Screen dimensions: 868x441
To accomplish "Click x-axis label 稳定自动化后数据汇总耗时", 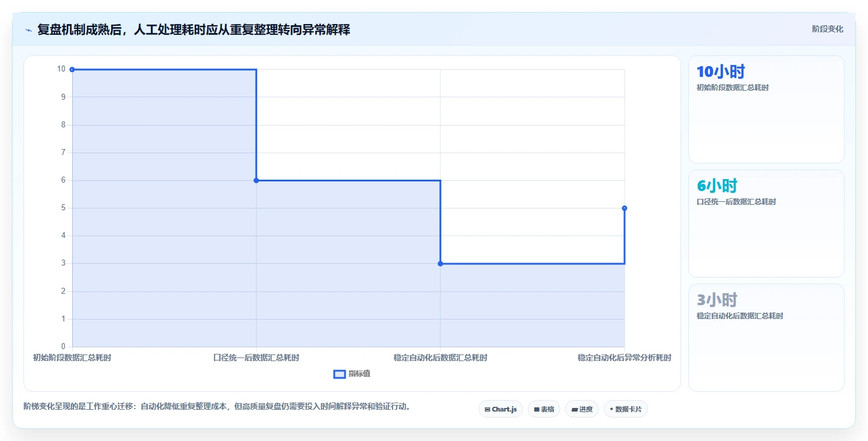I will coord(440,357).
